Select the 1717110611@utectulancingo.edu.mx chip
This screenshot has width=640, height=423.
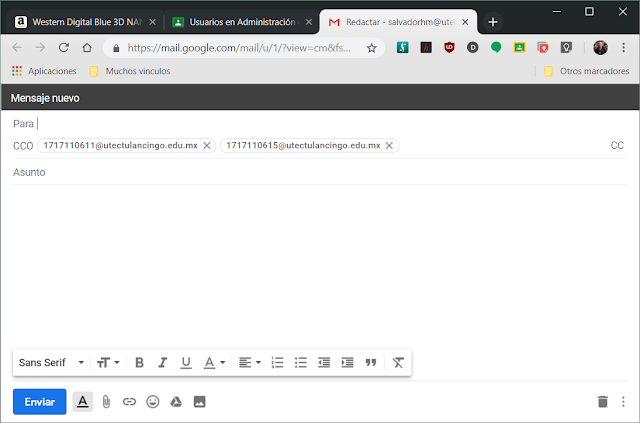pos(120,145)
